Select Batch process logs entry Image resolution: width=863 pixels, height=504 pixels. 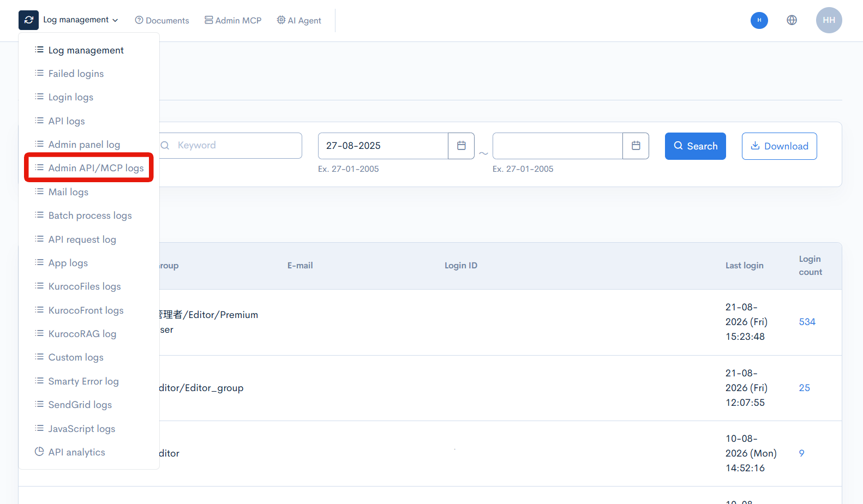89,215
